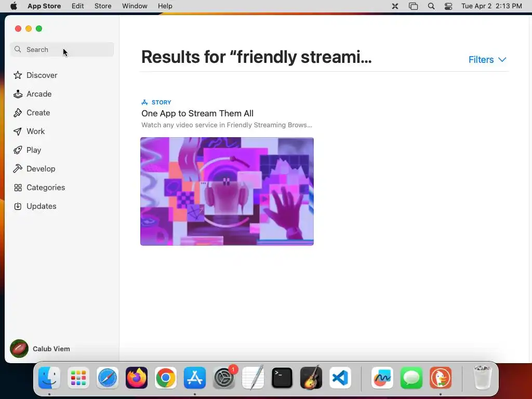Open System Settings from the Dock

pyautogui.click(x=224, y=378)
